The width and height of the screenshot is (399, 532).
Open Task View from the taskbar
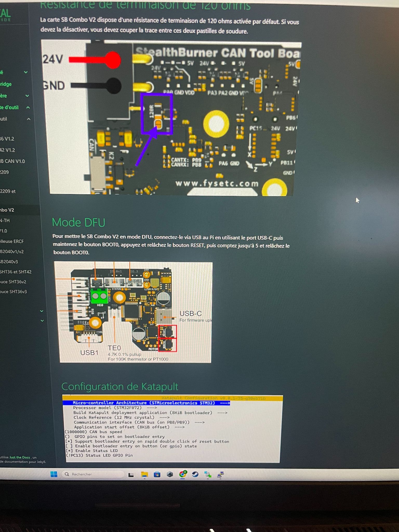click(x=131, y=475)
